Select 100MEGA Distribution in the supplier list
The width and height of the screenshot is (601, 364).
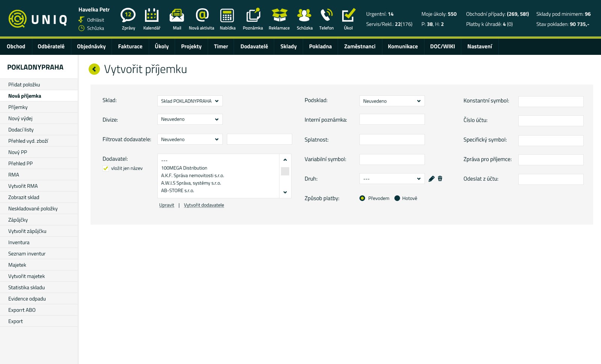(184, 168)
